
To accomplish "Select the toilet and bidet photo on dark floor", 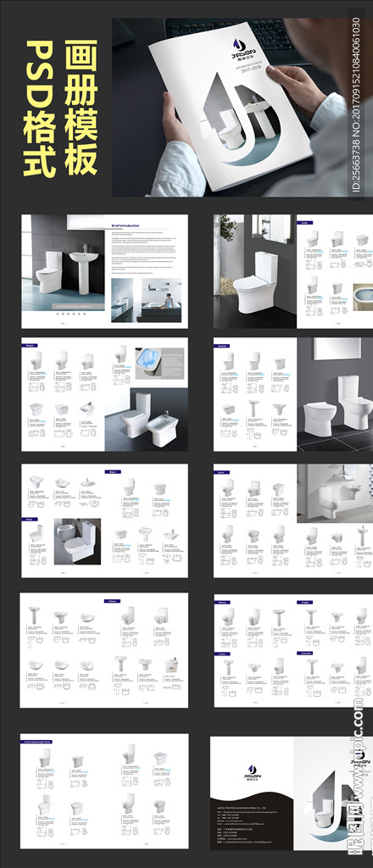I will click(x=147, y=419).
